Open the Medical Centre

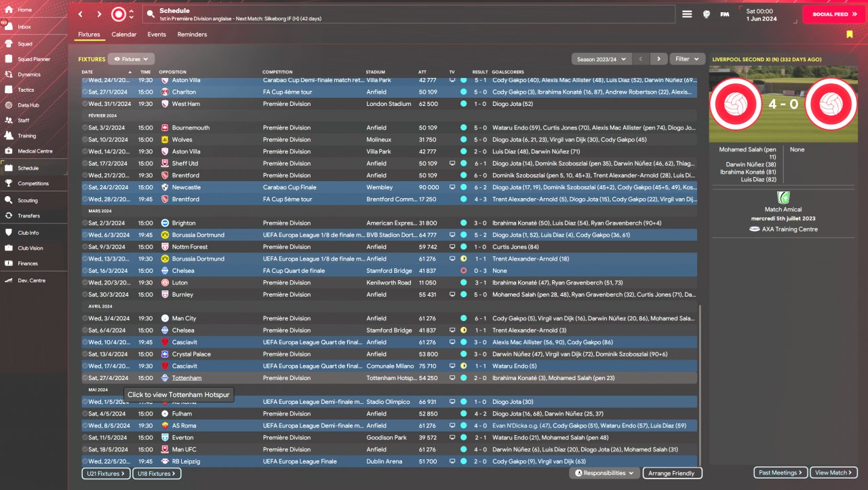[35, 151]
